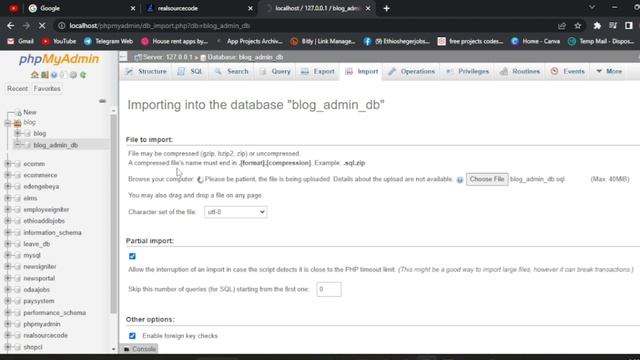Viewport: 640px width, 360px height.
Task: Open new browser tab
Action: [387, 8]
